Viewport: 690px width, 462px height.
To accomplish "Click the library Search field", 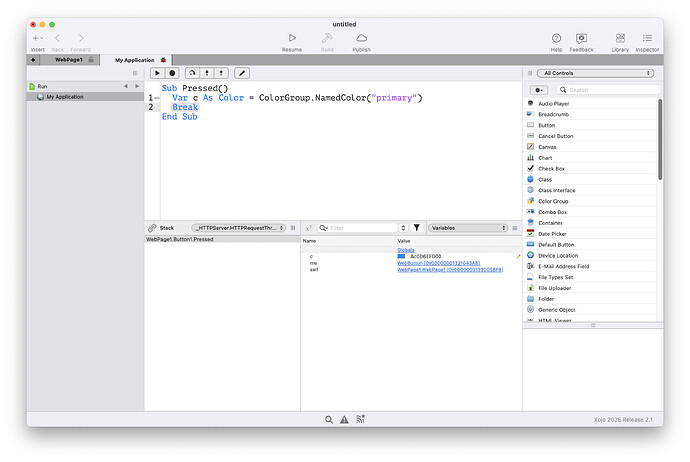I will tap(602, 90).
